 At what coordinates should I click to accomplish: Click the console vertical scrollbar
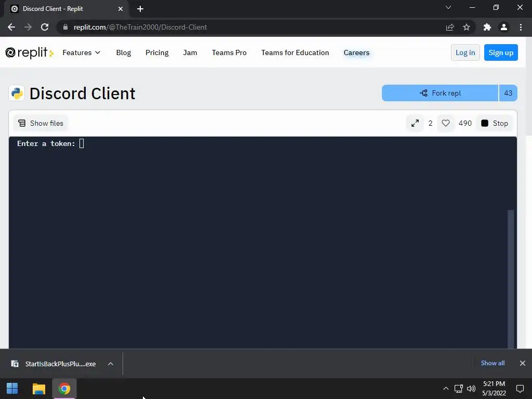tap(510, 279)
